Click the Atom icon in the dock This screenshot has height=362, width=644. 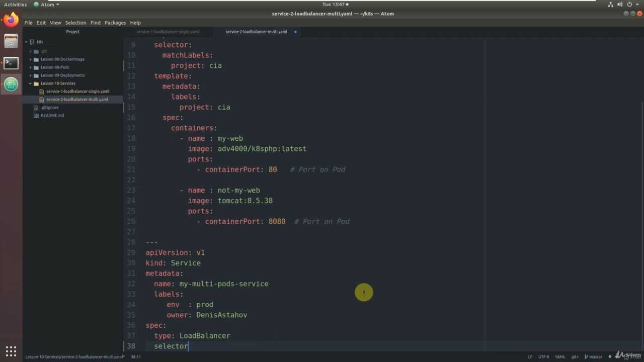11,84
